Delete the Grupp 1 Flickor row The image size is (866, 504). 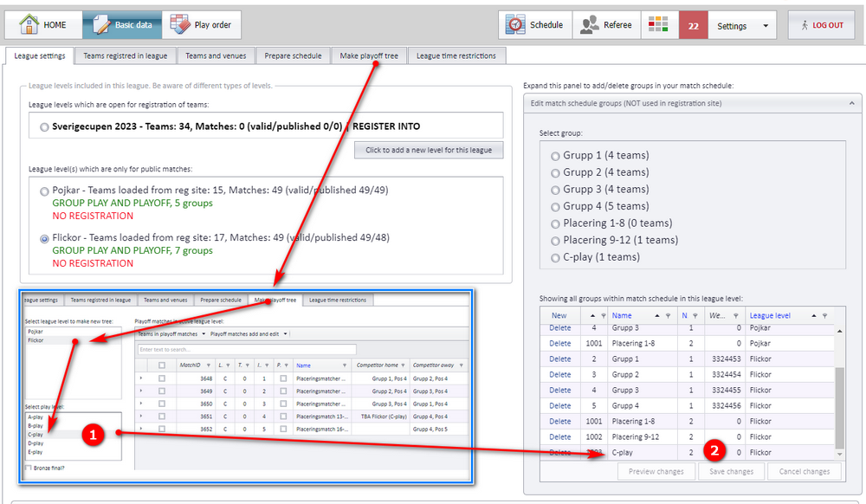point(560,359)
